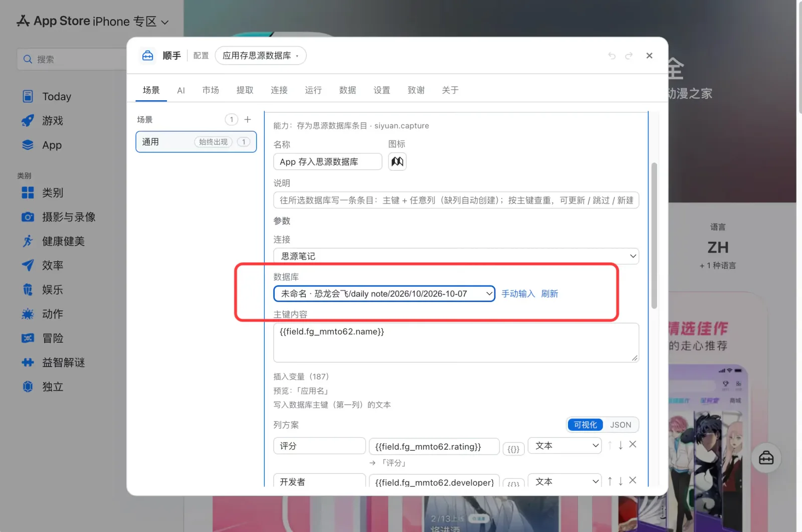Select the 通用 scene item

[x=196, y=142]
